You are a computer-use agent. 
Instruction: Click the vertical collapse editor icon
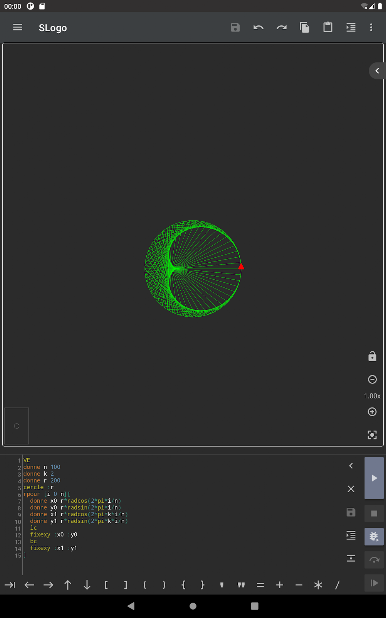pyautogui.click(x=351, y=558)
